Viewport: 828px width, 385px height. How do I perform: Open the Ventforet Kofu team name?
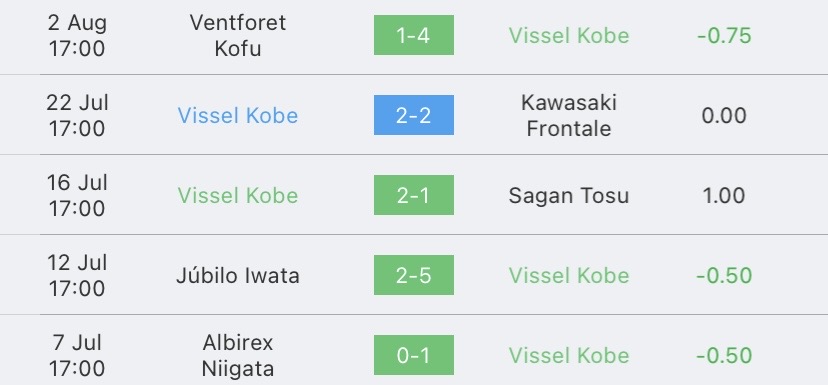click(x=238, y=35)
